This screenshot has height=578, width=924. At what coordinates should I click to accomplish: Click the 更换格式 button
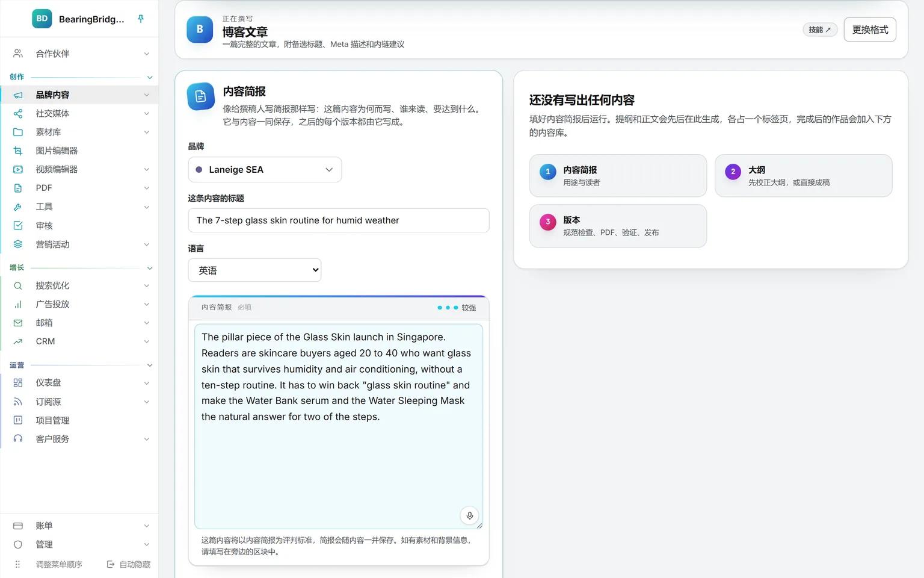pos(870,30)
